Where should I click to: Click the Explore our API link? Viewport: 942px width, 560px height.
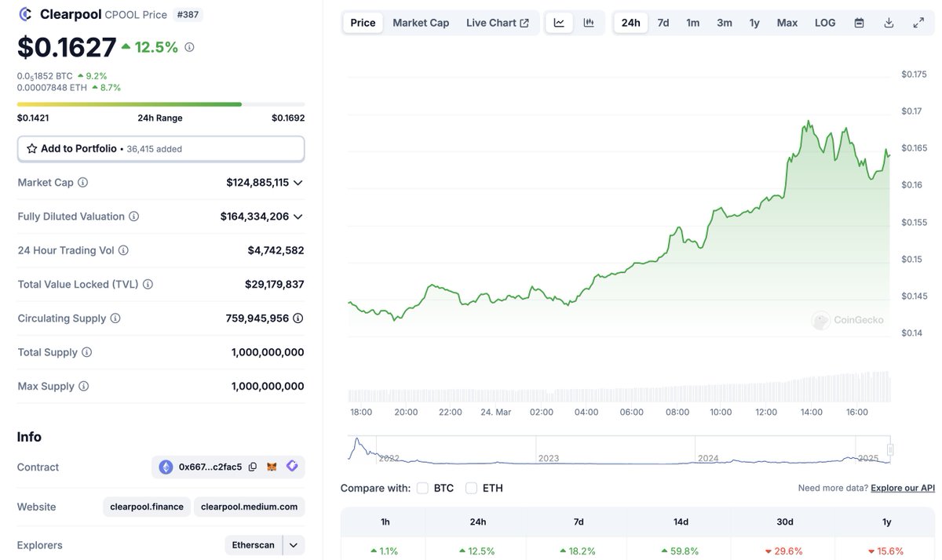click(x=902, y=487)
